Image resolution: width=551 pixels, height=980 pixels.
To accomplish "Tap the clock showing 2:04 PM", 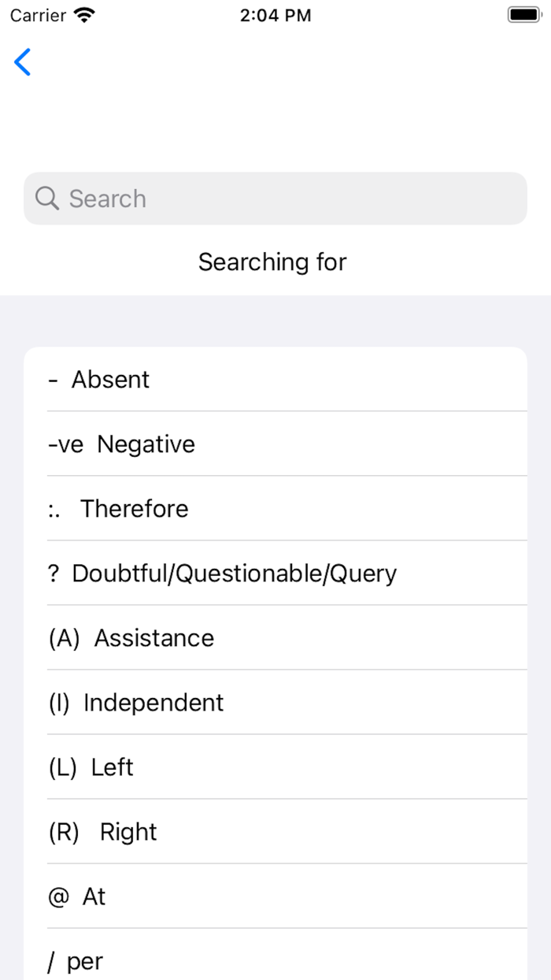I will 275,15.
